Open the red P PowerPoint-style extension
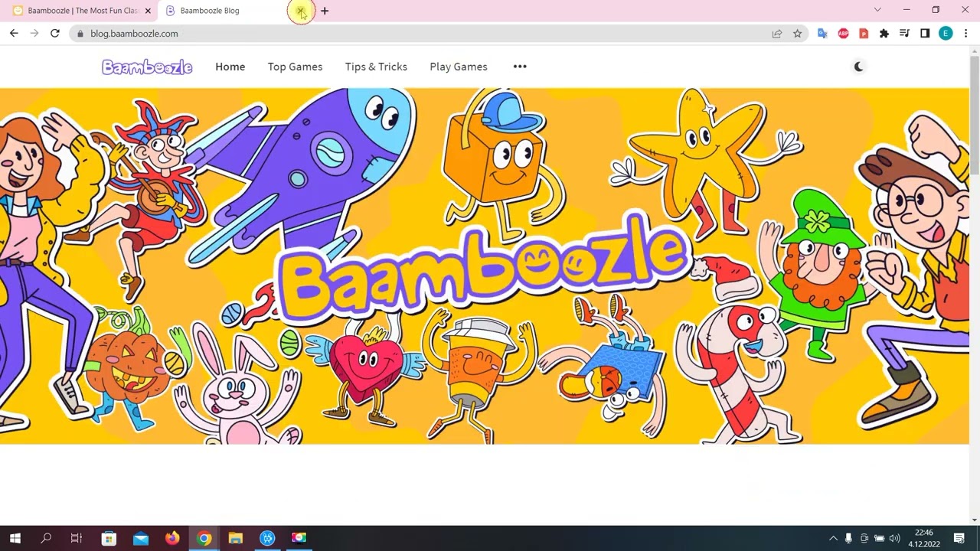Image resolution: width=980 pixels, height=551 pixels. pyautogui.click(x=864, y=34)
